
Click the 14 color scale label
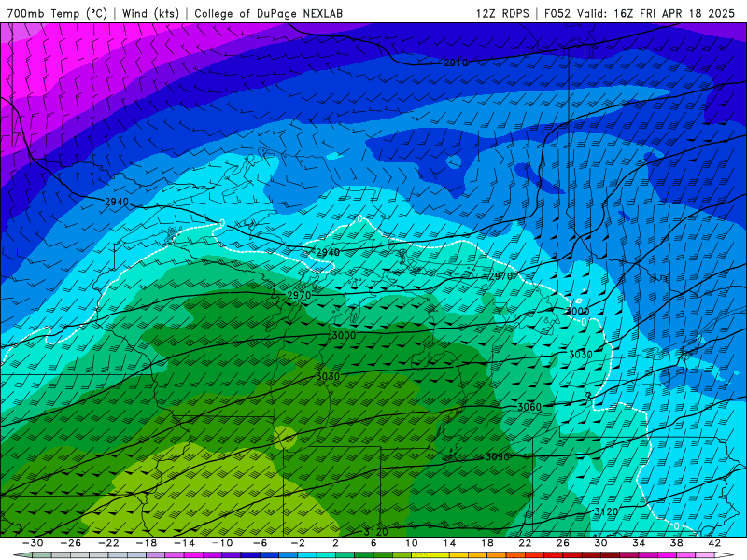[x=449, y=543]
